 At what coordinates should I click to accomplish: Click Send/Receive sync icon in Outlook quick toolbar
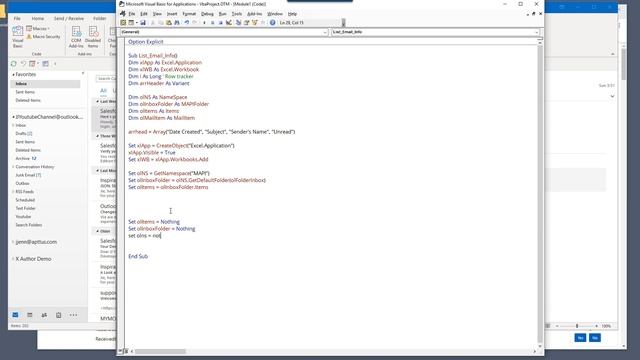(14, 64)
